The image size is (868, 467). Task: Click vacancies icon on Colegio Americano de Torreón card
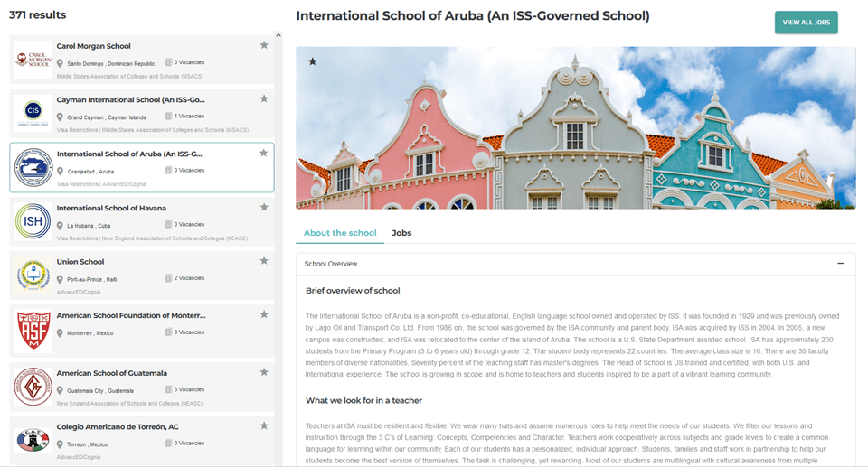click(169, 443)
